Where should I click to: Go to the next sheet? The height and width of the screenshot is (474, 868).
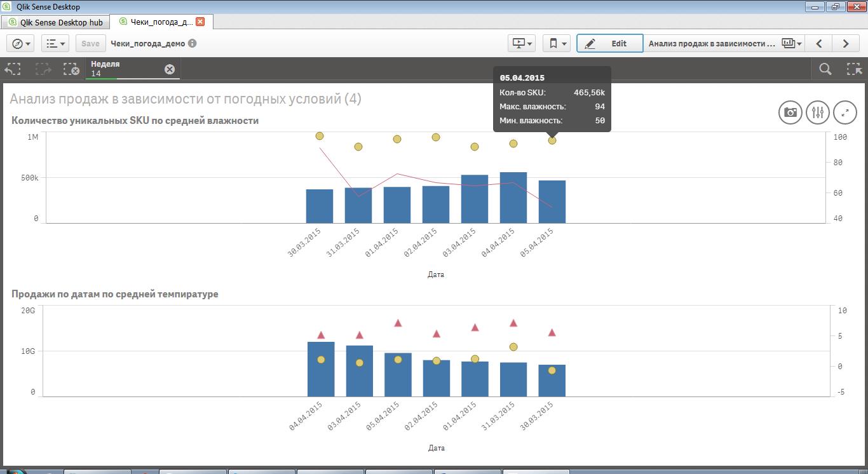coord(846,43)
